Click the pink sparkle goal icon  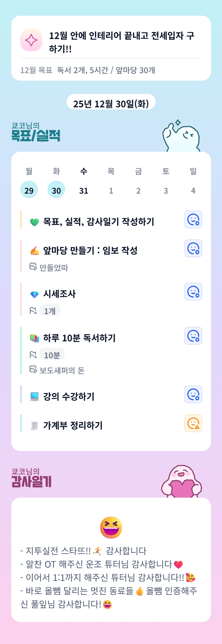point(31,40)
